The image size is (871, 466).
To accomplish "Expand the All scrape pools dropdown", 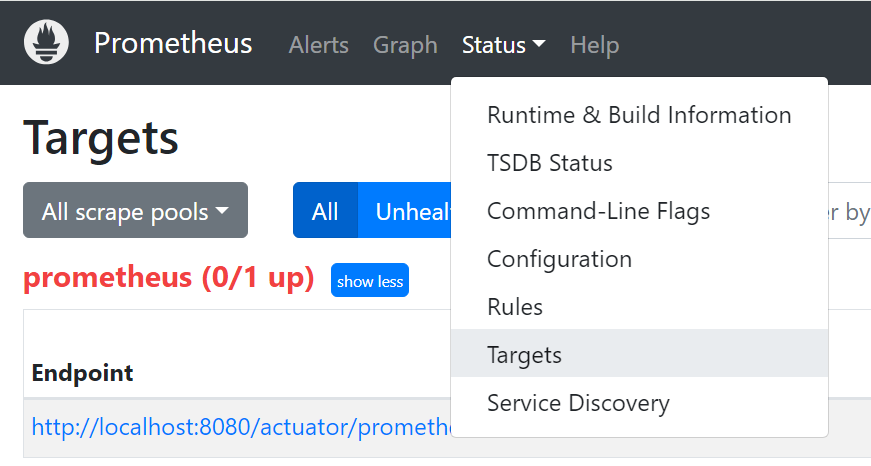I will 136,210.
